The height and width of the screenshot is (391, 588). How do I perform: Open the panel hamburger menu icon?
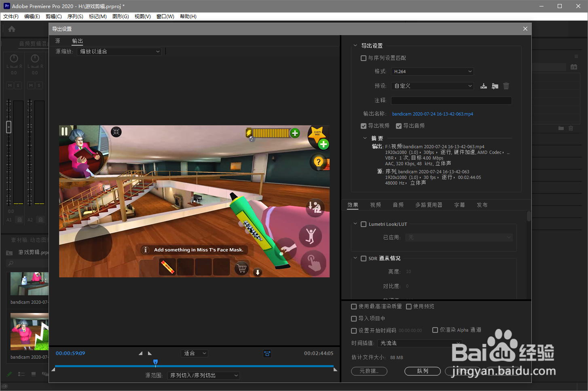coord(576,57)
